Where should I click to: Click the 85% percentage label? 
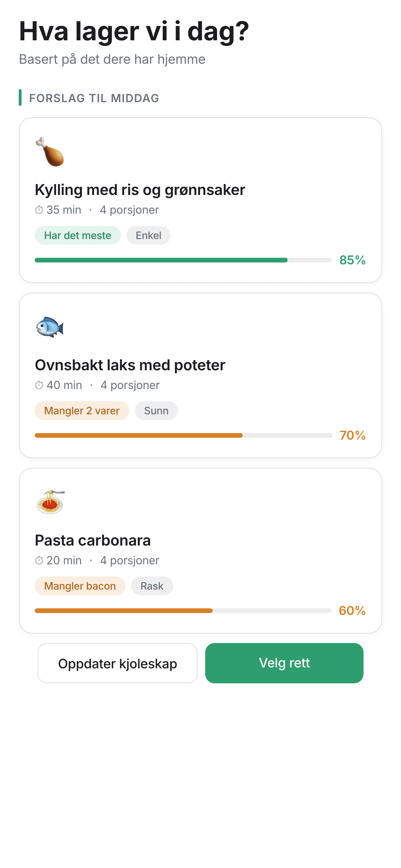point(353,260)
